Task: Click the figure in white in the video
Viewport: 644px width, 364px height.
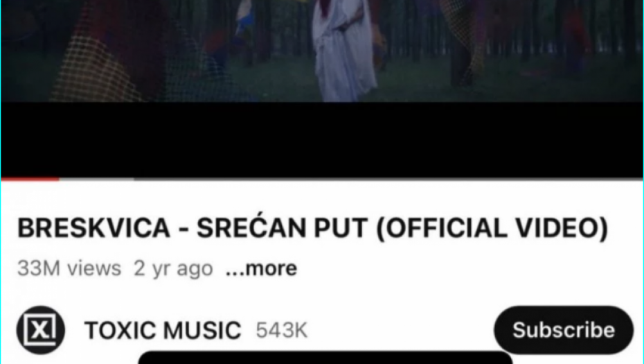Action: [x=343, y=49]
